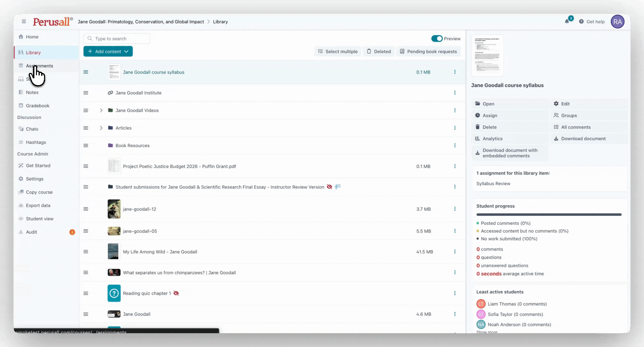The image size is (644, 347).
Task: Click drag handle of Book Resources row
Action: [x=86, y=146]
